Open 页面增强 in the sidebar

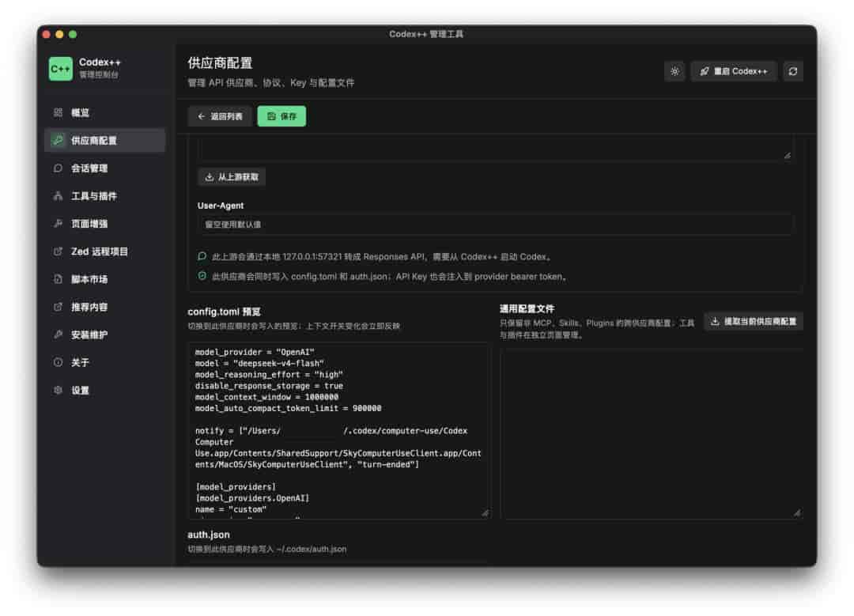tap(104, 224)
